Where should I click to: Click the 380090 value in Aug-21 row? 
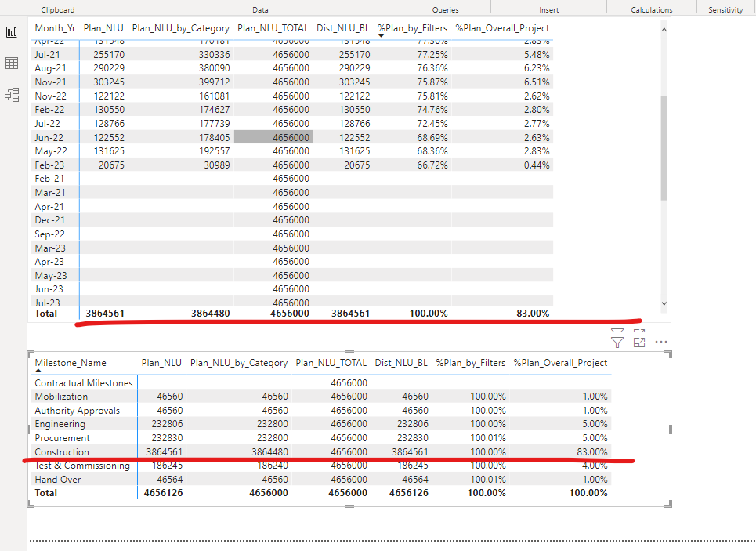coord(214,68)
